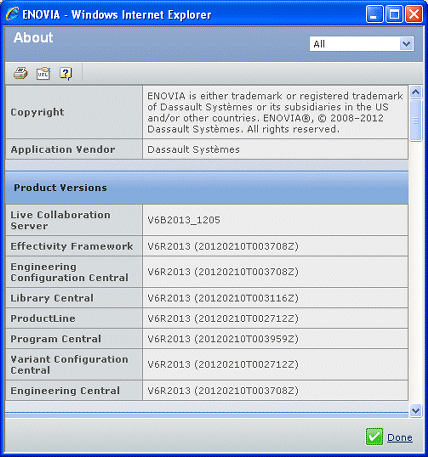Click the 'Effectivity Framework' label
428x457 pixels.
72,246
